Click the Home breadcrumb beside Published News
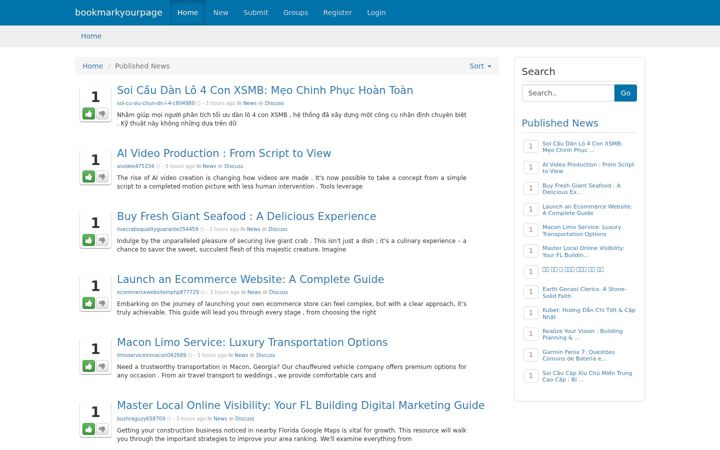Image resolution: width=720 pixels, height=450 pixels. [x=92, y=66]
